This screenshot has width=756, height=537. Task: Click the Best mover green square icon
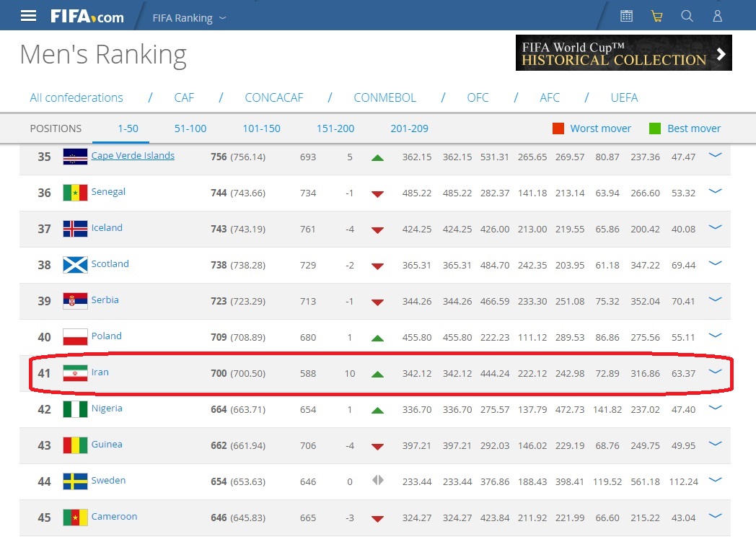click(x=655, y=128)
